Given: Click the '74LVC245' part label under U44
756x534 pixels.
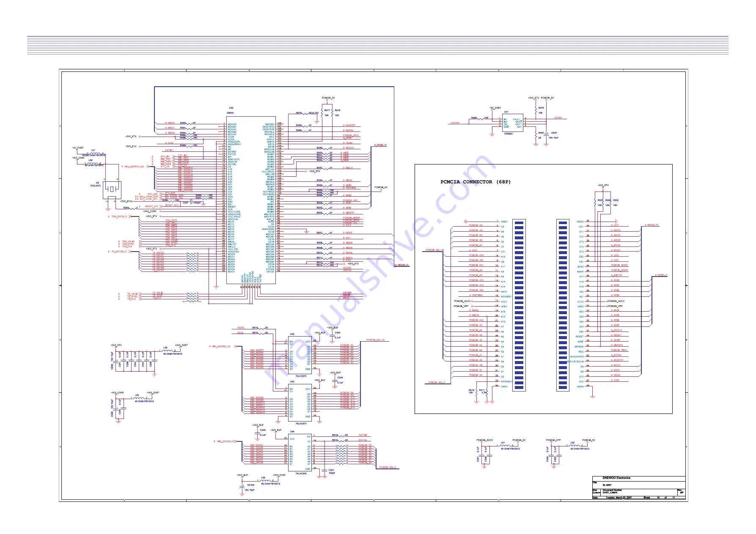Looking at the screenshot, I should point(301,474).
